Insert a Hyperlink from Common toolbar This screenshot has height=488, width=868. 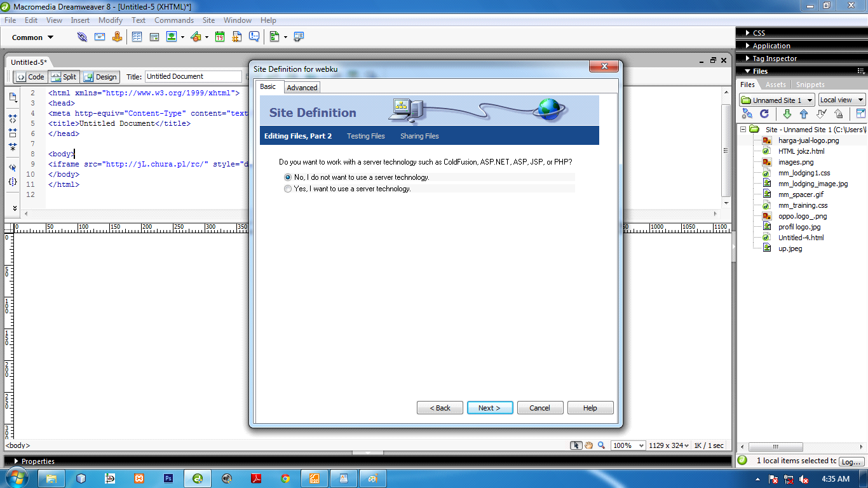click(x=82, y=37)
